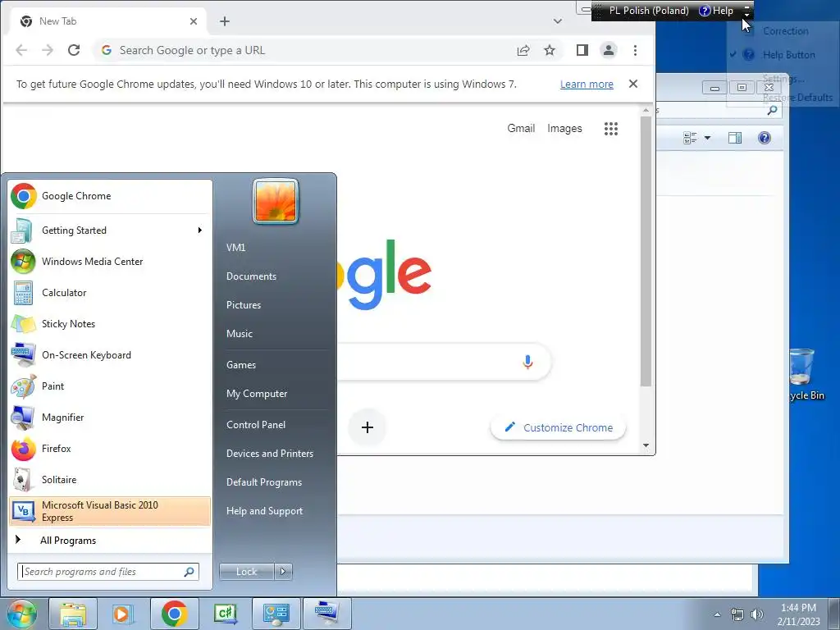
Task: Click Help on the language bar
Action: click(x=716, y=11)
